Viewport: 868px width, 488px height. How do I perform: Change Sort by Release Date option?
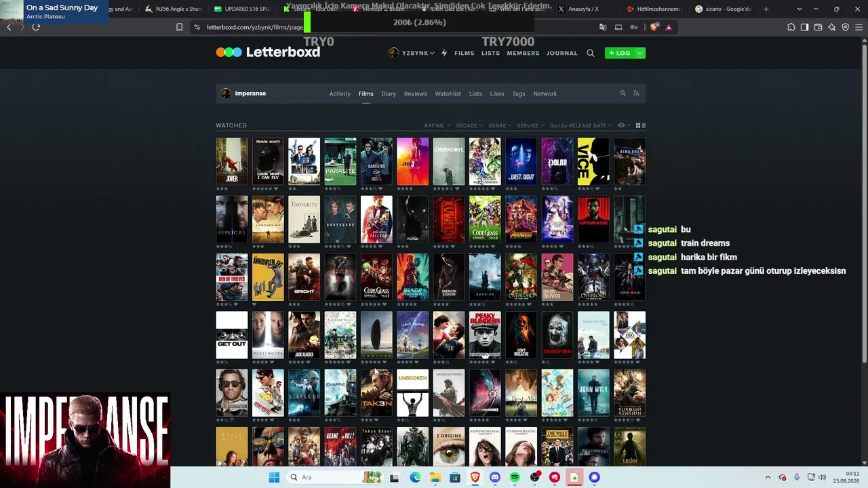580,125
